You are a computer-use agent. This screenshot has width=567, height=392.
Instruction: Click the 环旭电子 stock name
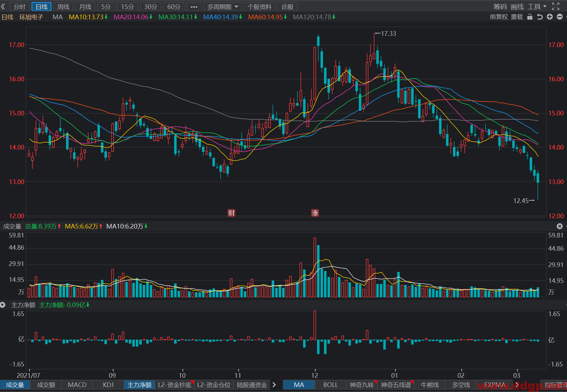click(31, 17)
